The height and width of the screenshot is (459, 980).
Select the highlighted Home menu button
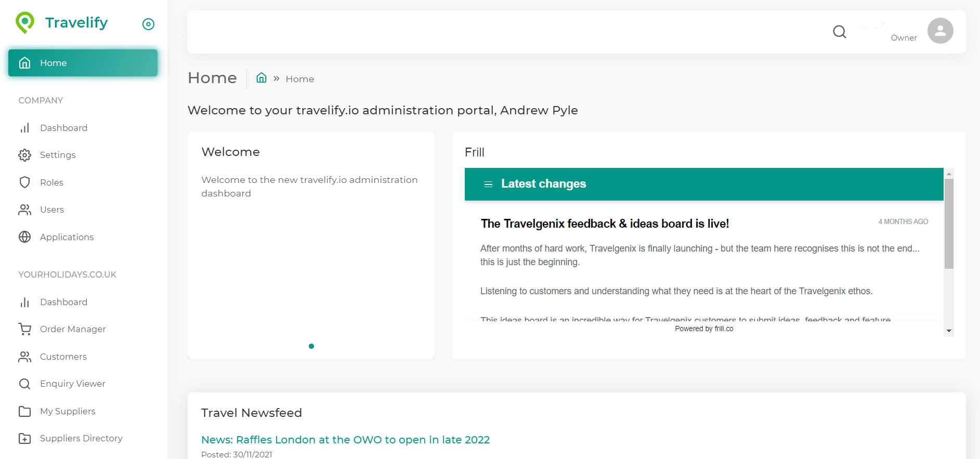[83, 63]
